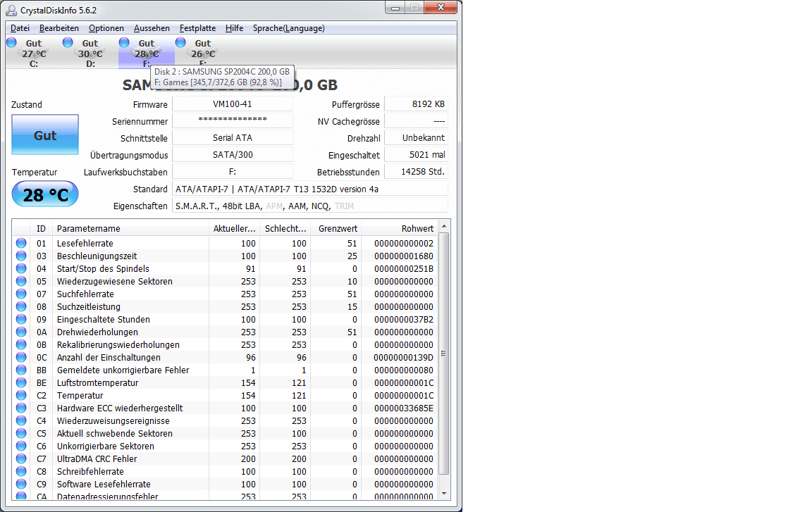Click status orb for Anzahl der Einschaltungen
The height and width of the screenshot is (512, 812).
click(x=21, y=357)
